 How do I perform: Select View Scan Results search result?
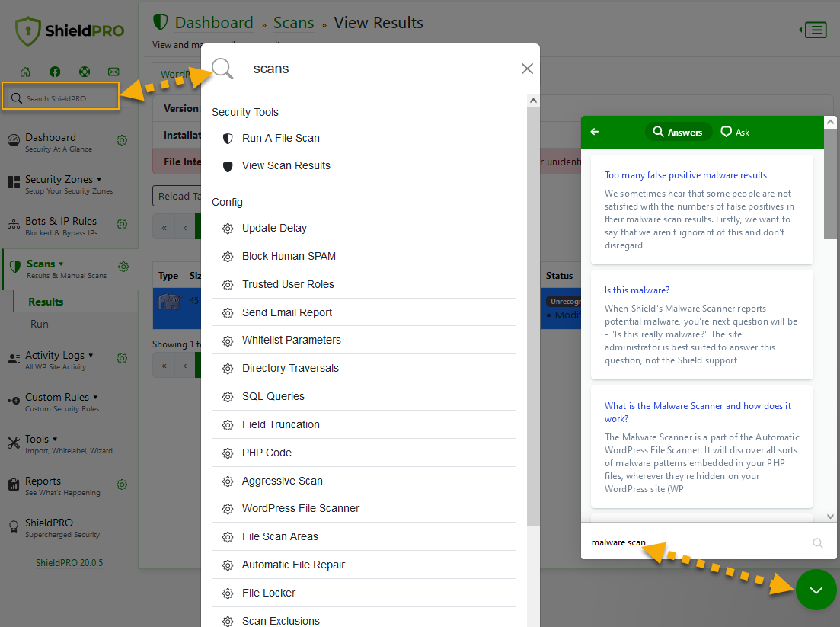(x=364, y=166)
